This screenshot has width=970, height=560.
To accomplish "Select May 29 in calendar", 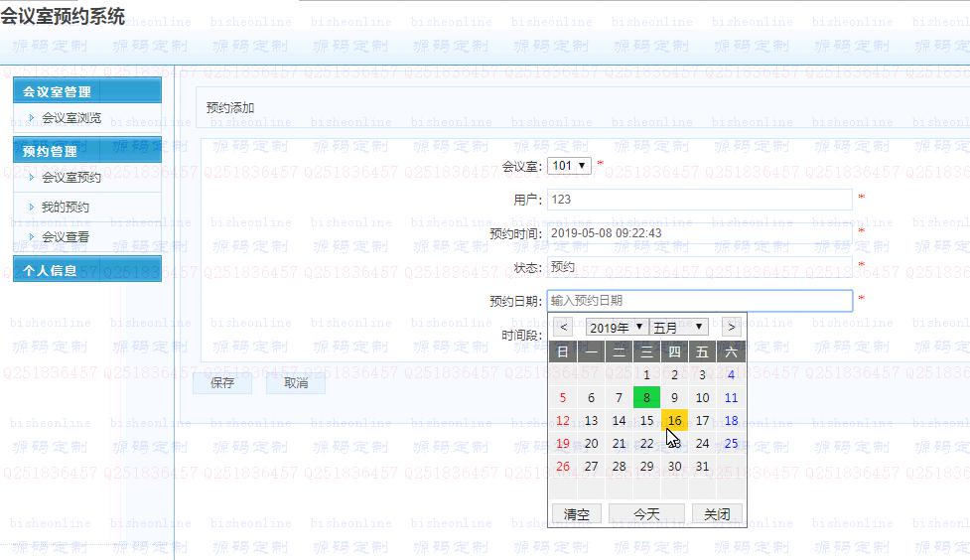I will pos(646,467).
